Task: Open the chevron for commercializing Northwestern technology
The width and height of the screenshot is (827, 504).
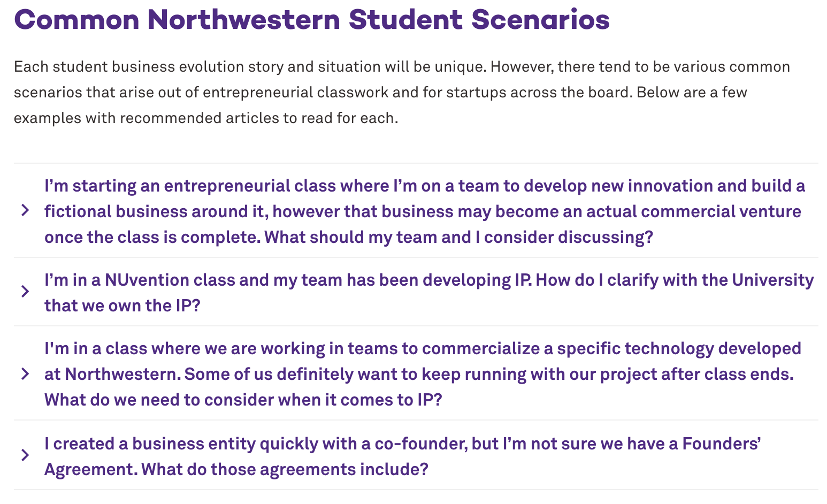Action: click(25, 373)
